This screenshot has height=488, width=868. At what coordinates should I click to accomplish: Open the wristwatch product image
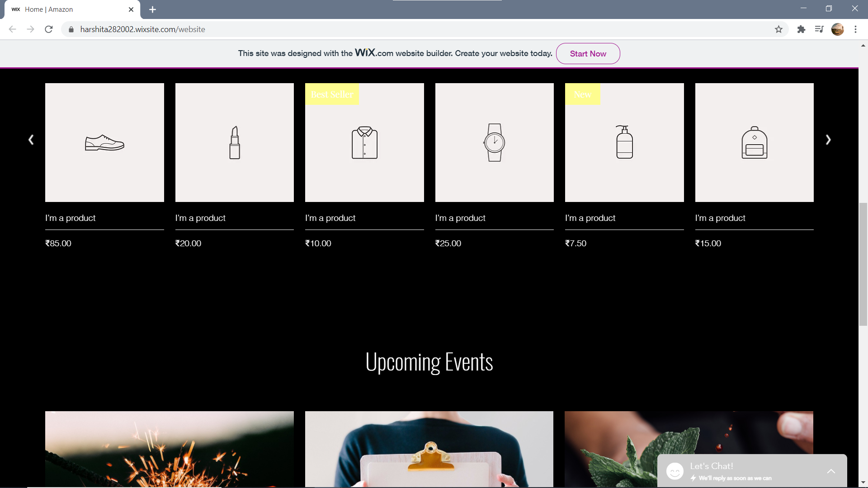point(494,142)
